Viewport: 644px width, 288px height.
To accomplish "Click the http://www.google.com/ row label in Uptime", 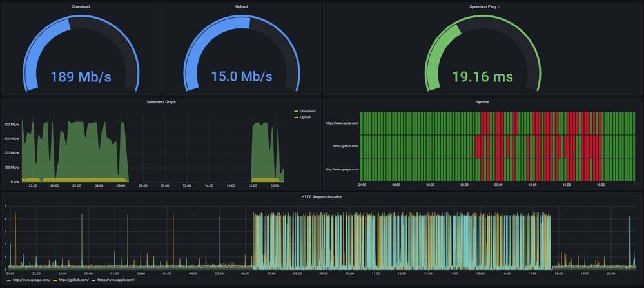I will 342,169.
